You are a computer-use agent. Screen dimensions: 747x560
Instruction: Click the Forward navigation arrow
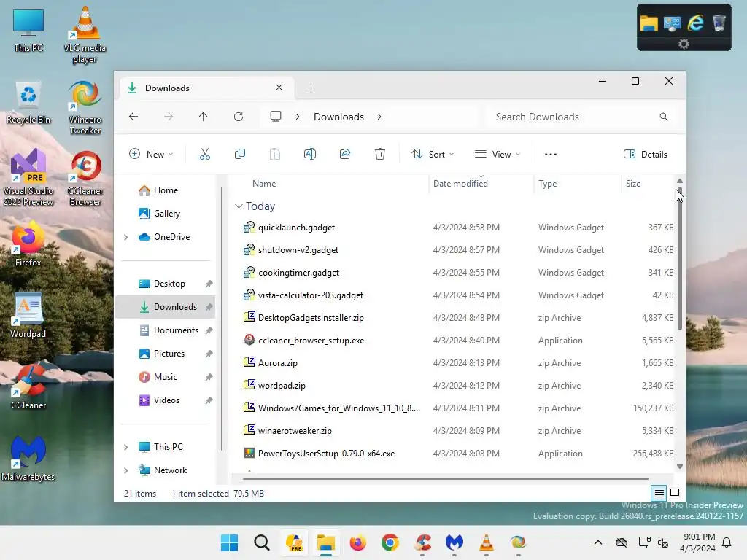coord(169,117)
